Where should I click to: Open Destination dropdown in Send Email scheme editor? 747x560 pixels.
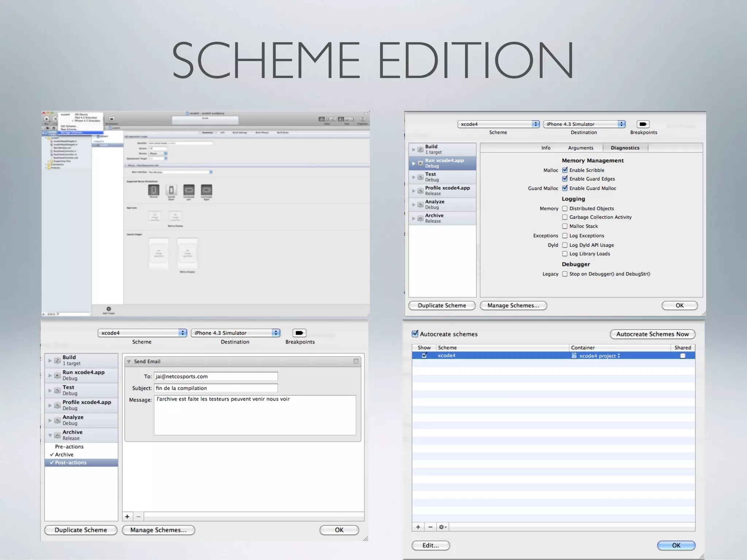pos(236,333)
